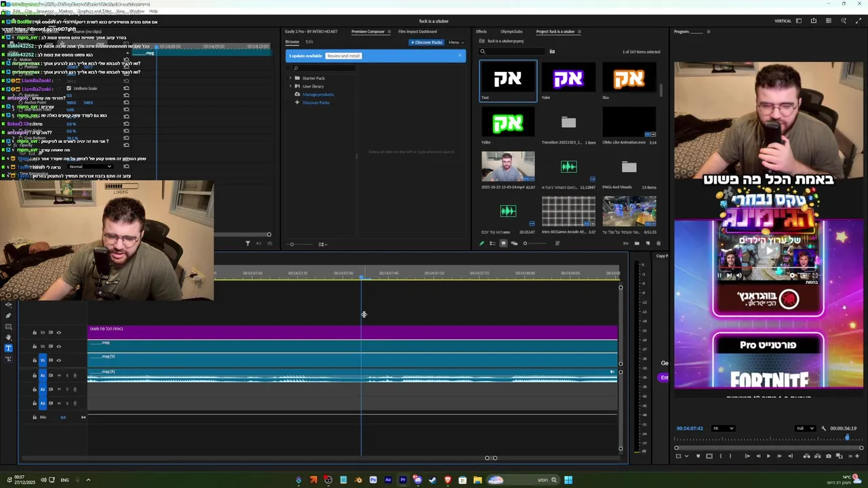Viewport: 868px width, 488px height.
Task: Step back one frame in Program monitor
Action: 758,456
